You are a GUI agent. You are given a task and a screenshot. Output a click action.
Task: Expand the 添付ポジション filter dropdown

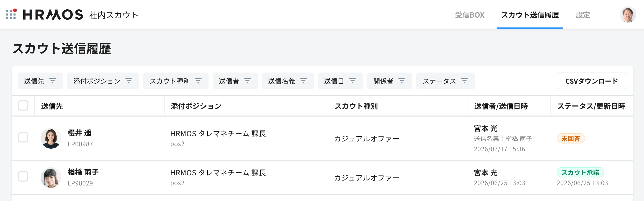coord(103,81)
